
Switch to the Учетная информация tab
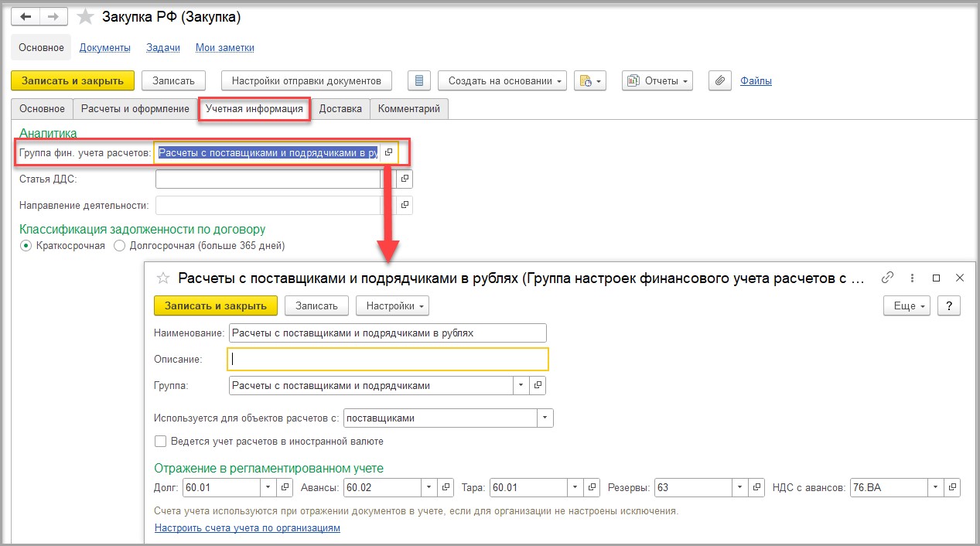[x=254, y=109]
